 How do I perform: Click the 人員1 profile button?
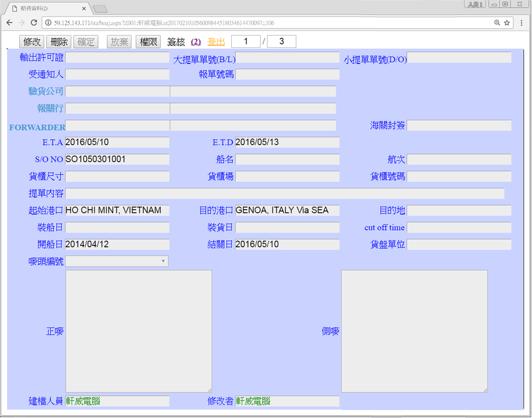tap(475, 4)
